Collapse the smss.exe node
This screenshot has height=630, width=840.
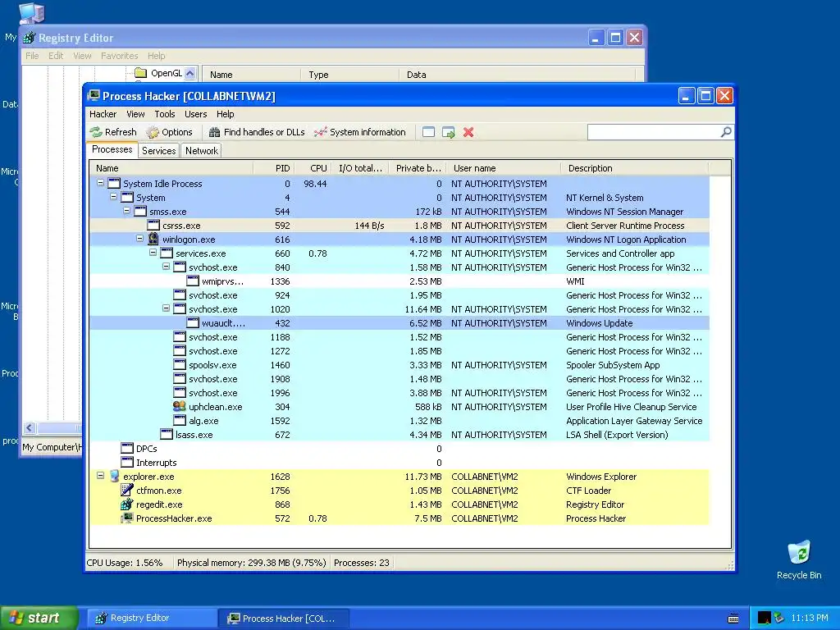[127, 211]
